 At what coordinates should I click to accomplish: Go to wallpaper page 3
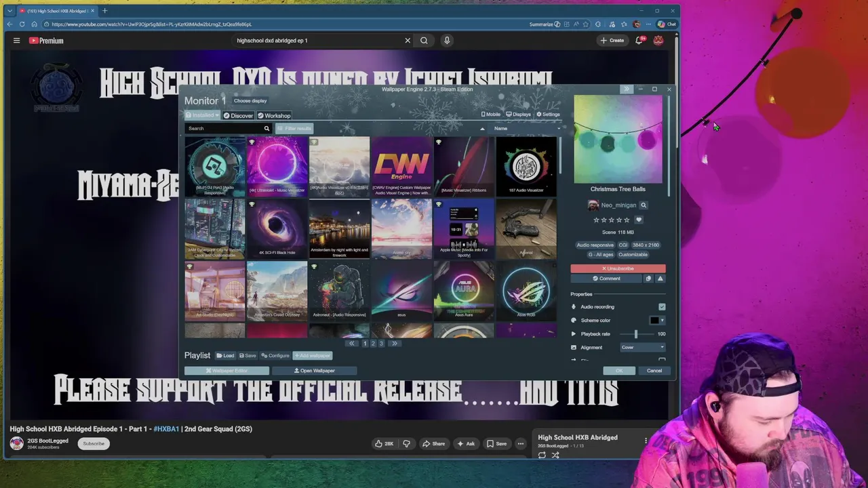coord(381,344)
